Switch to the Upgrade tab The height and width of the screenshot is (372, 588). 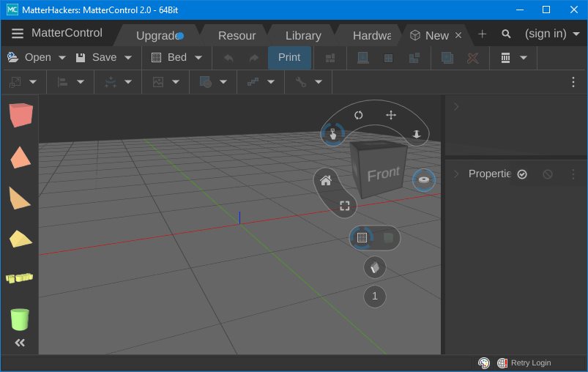click(x=158, y=36)
